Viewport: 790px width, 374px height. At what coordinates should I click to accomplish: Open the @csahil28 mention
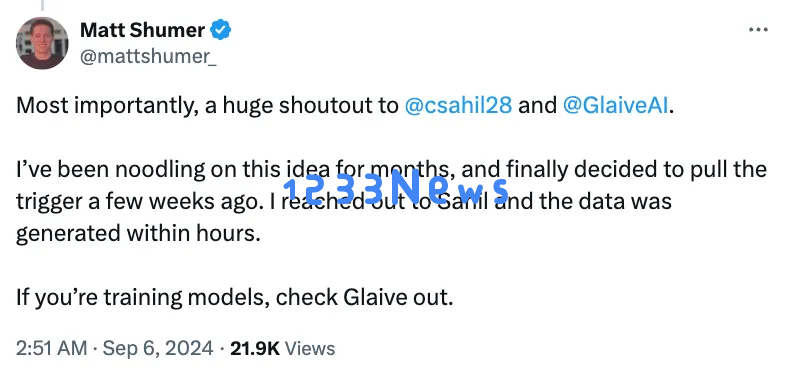pos(458,106)
